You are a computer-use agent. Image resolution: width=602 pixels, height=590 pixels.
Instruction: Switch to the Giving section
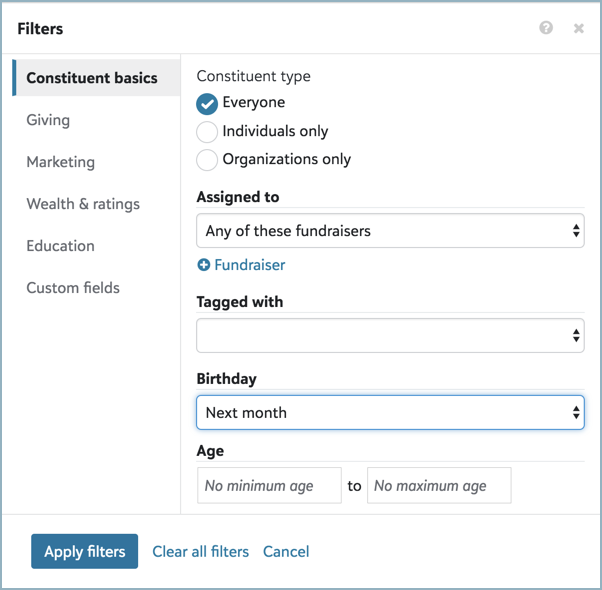click(48, 120)
